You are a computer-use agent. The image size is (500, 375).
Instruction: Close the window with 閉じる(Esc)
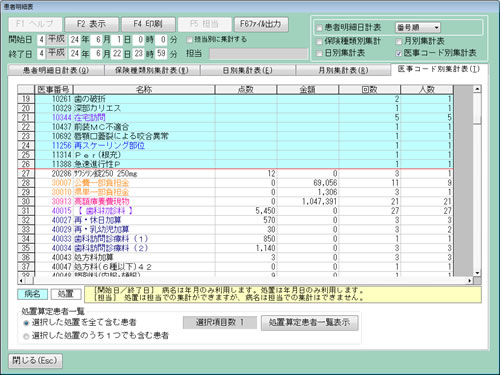pyautogui.click(x=35, y=361)
